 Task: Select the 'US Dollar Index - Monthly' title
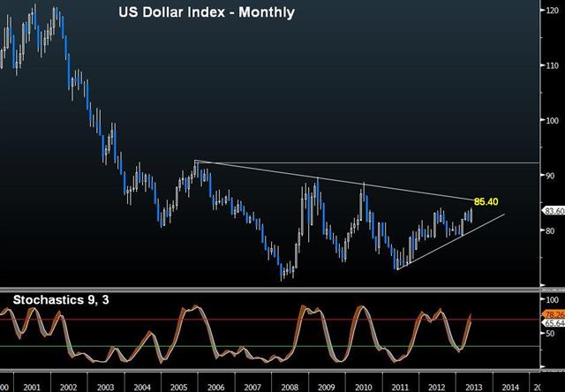(207, 12)
